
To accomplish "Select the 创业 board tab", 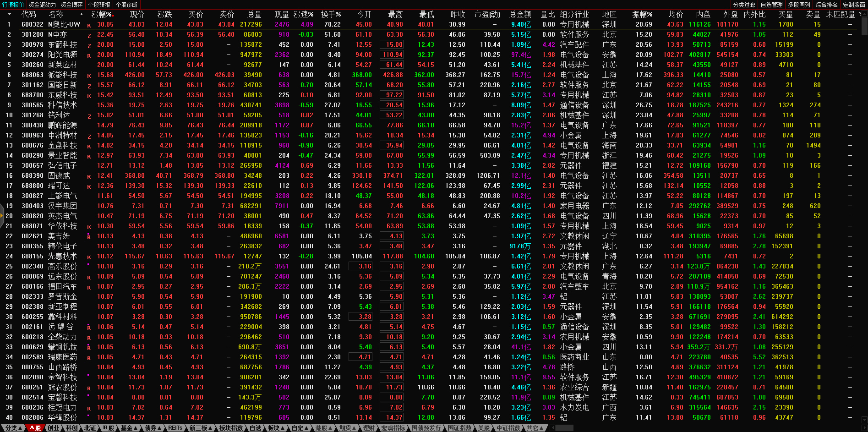I will 54,428.
